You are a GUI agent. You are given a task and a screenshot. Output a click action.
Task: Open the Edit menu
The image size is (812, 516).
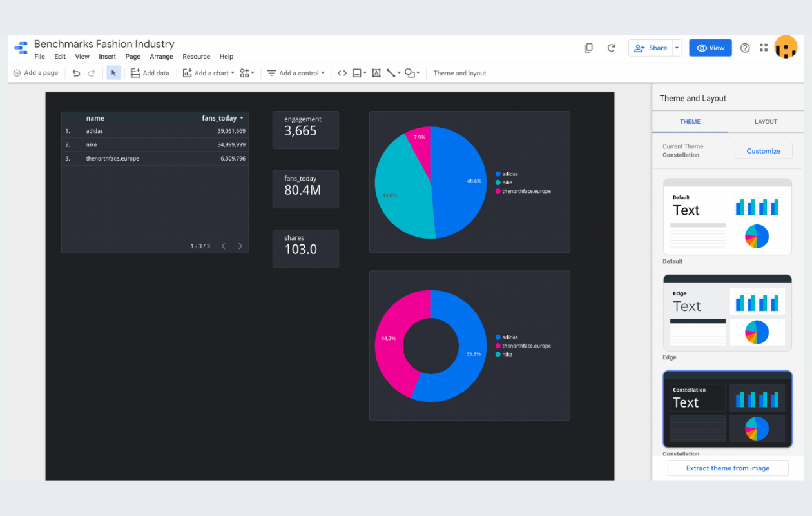[x=60, y=57]
